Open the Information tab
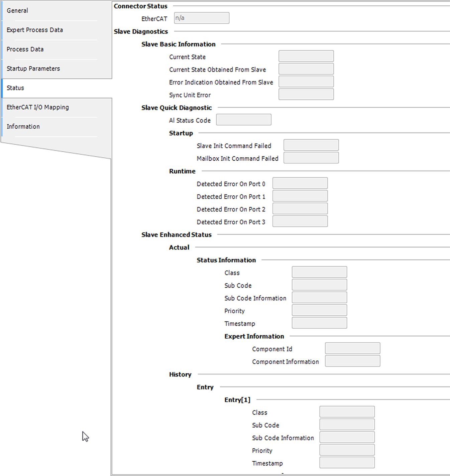Image resolution: width=450 pixels, height=476 pixels. [23, 127]
